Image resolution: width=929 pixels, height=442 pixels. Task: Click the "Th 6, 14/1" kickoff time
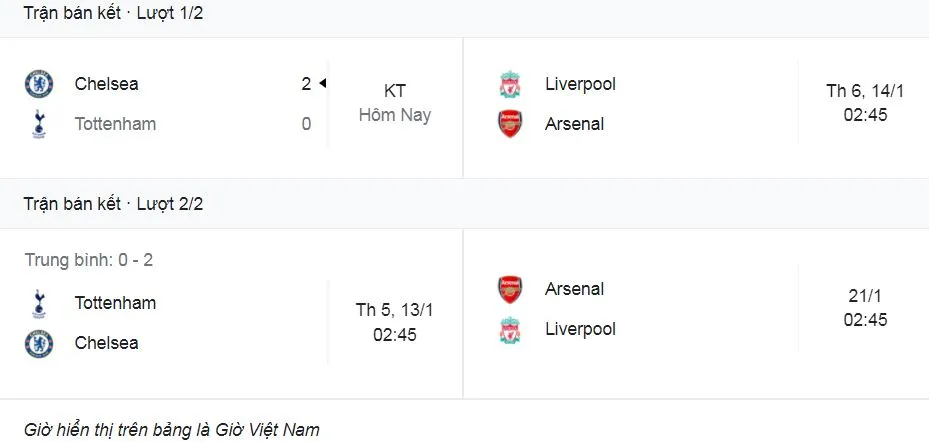(865, 103)
